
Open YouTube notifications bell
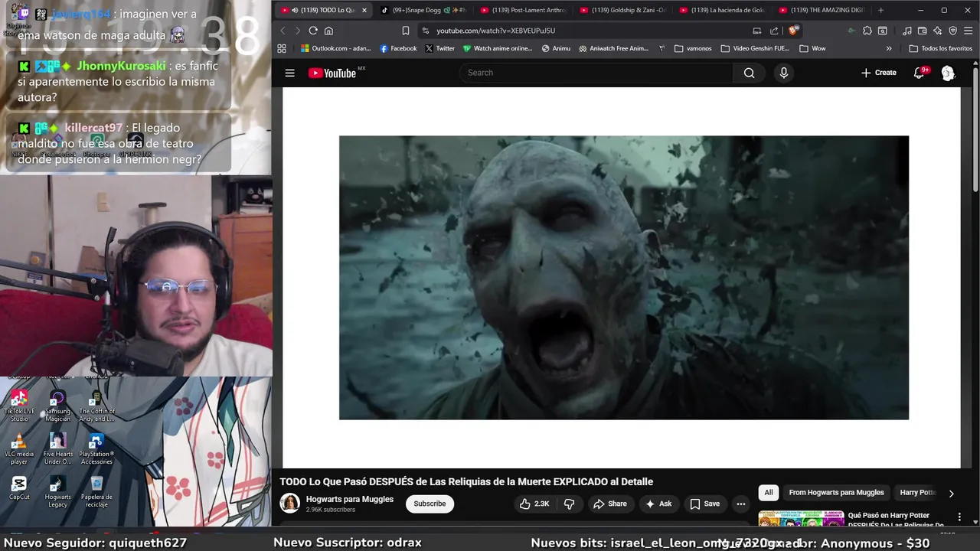pos(920,73)
